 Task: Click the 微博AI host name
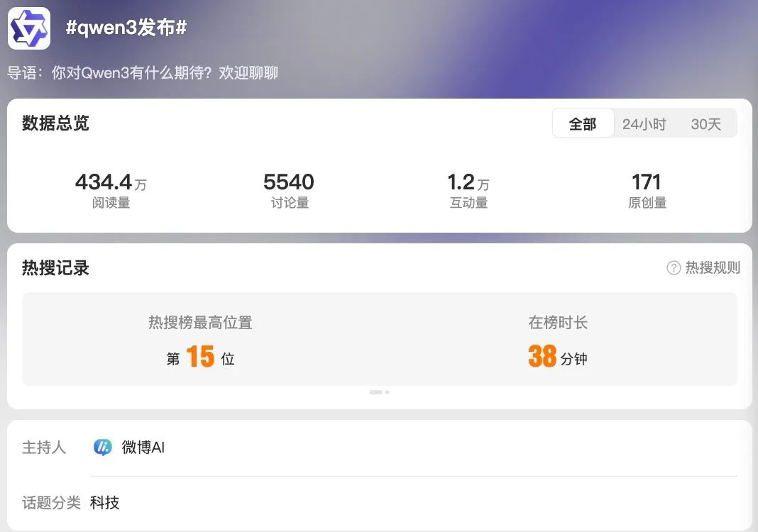point(143,448)
